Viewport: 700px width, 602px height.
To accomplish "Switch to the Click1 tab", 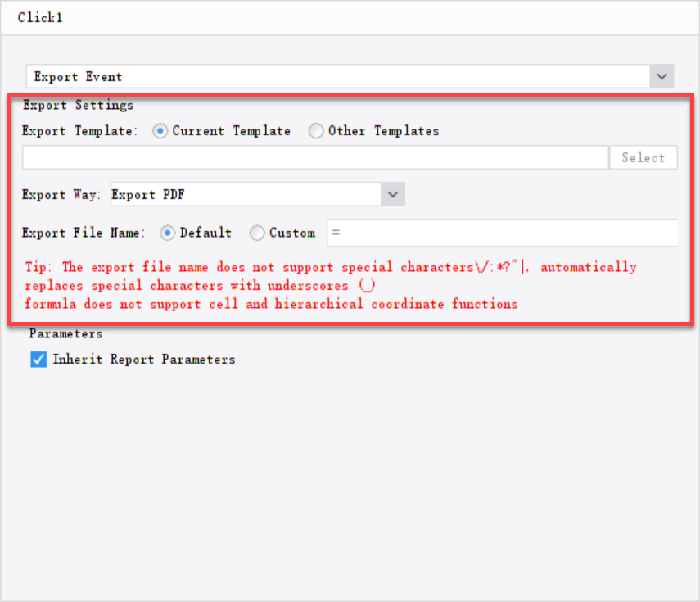I will [40, 17].
